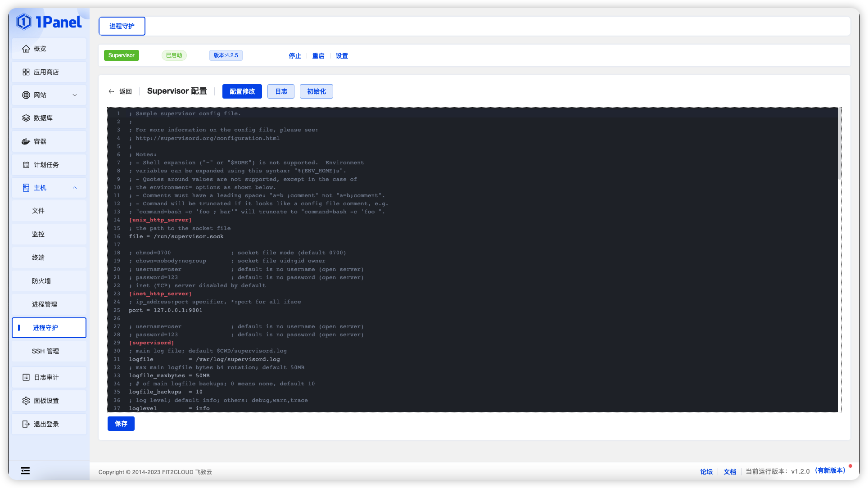Image resolution: width=868 pixels, height=488 pixels.
Task: Expand sidebar collapse toggle button
Action: (x=25, y=471)
